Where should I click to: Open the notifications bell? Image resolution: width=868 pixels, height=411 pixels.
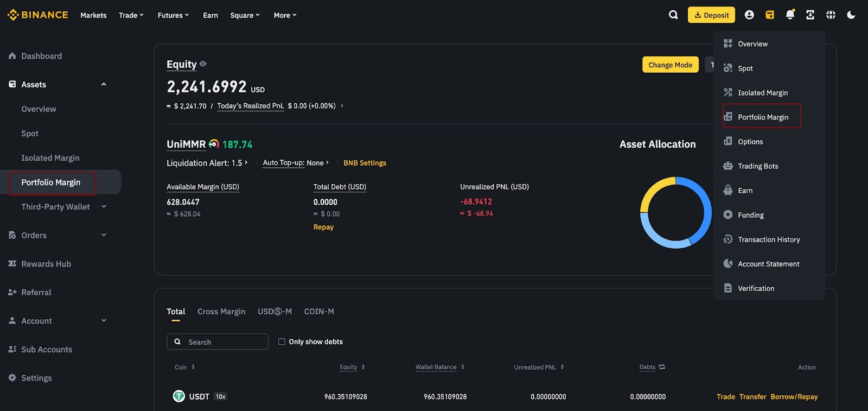pyautogui.click(x=790, y=15)
